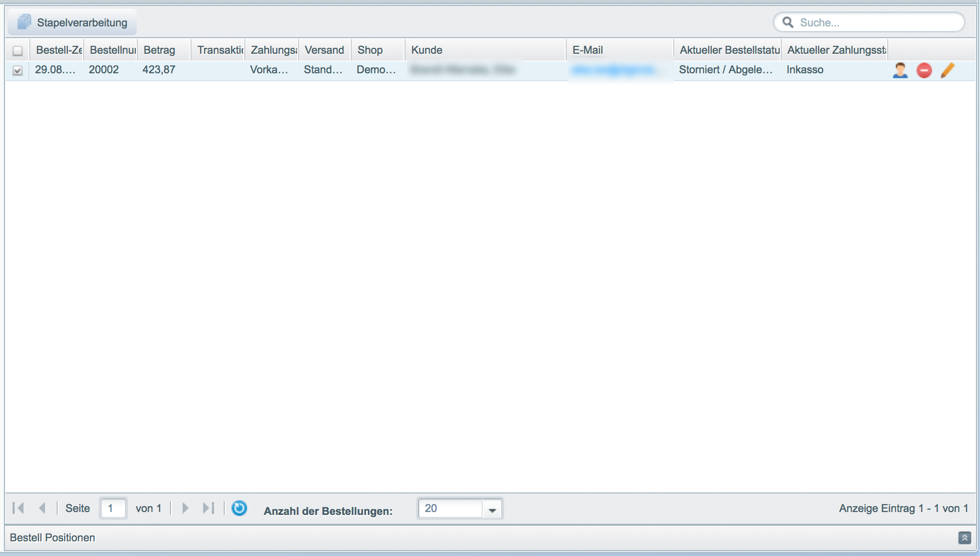Select the status cell Storniert / Abgele…
The height and width of the screenshot is (556, 980).
pos(727,70)
